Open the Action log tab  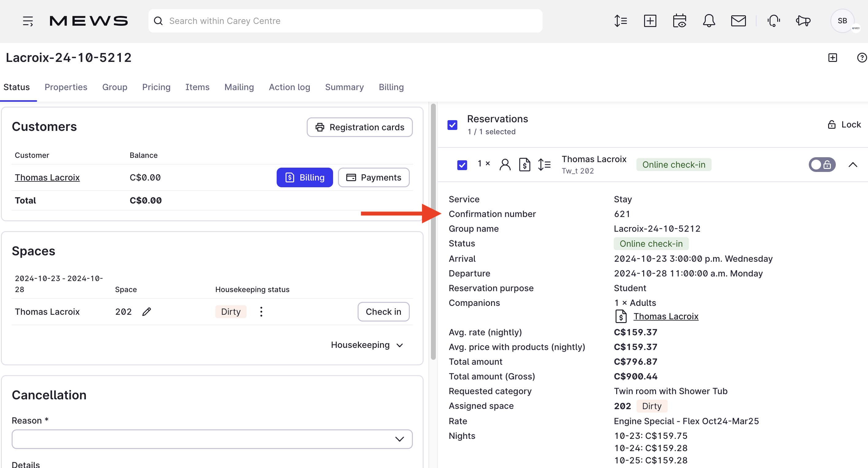point(289,87)
